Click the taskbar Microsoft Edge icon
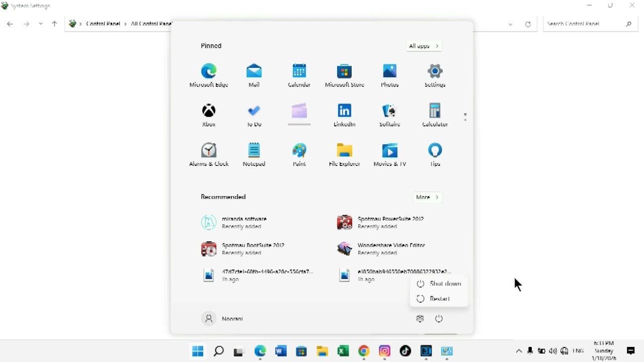 click(x=260, y=351)
